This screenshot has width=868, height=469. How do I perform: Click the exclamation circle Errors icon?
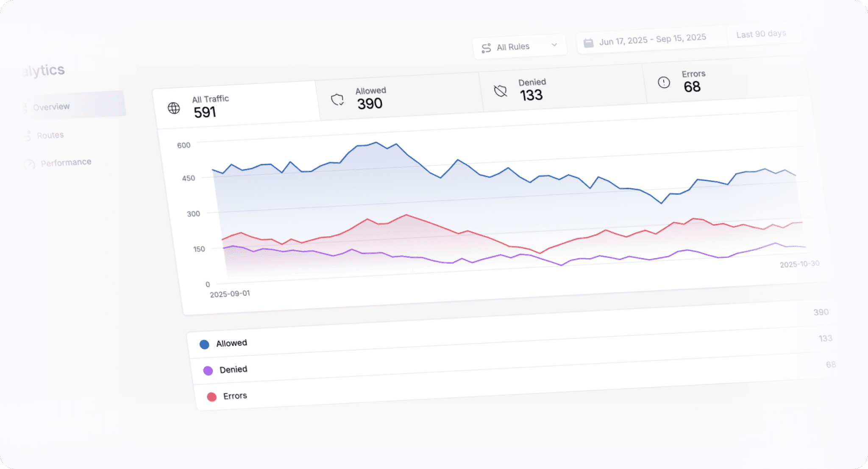pyautogui.click(x=664, y=82)
